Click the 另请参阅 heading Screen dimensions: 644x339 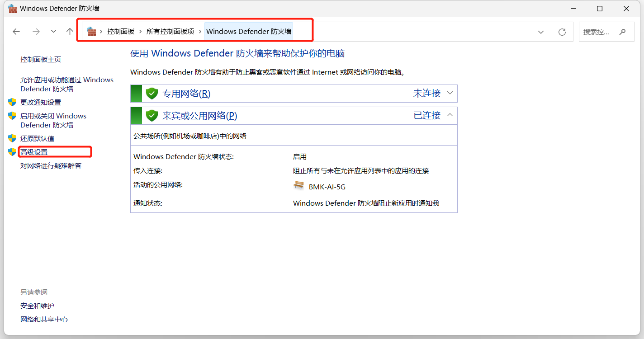tap(34, 292)
